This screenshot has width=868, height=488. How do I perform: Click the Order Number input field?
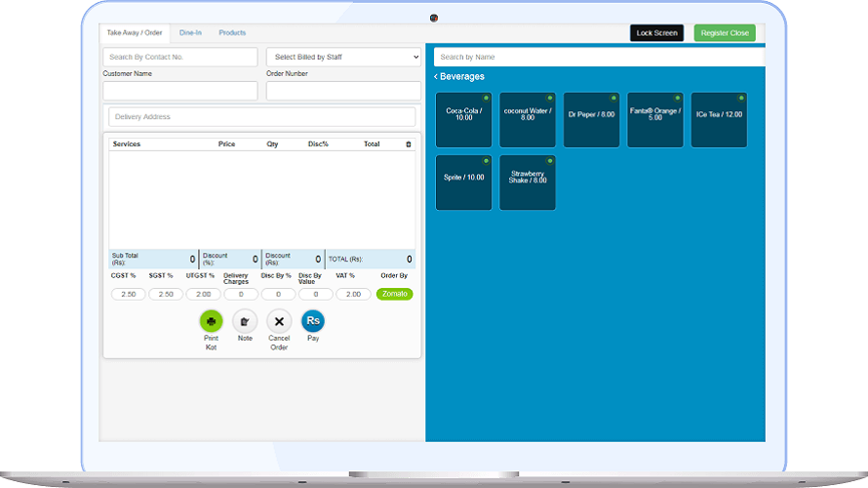[x=343, y=91]
